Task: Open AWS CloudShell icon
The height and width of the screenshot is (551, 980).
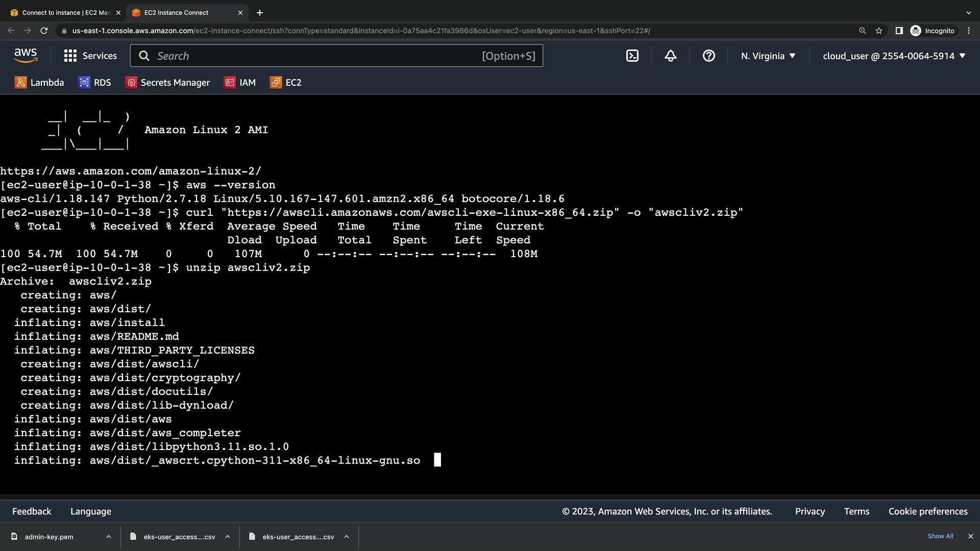Action: pos(632,56)
